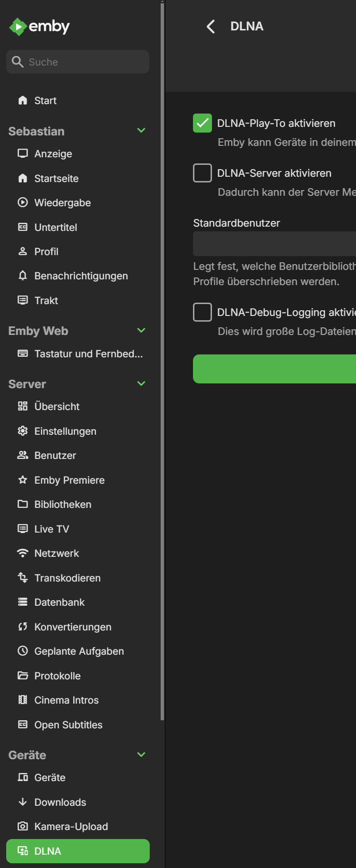Click the Emby Premiere star icon
Image resolution: width=356 pixels, height=868 pixels.
(x=22, y=480)
